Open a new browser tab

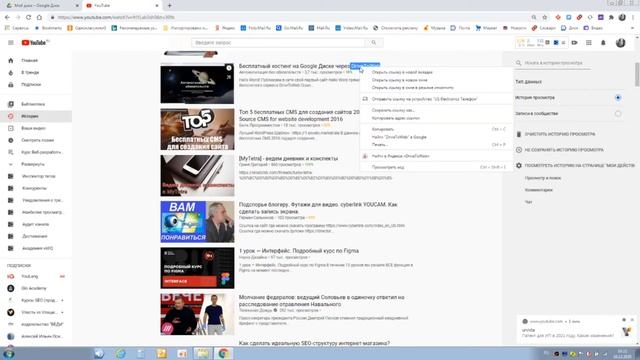click(x=169, y=6)
